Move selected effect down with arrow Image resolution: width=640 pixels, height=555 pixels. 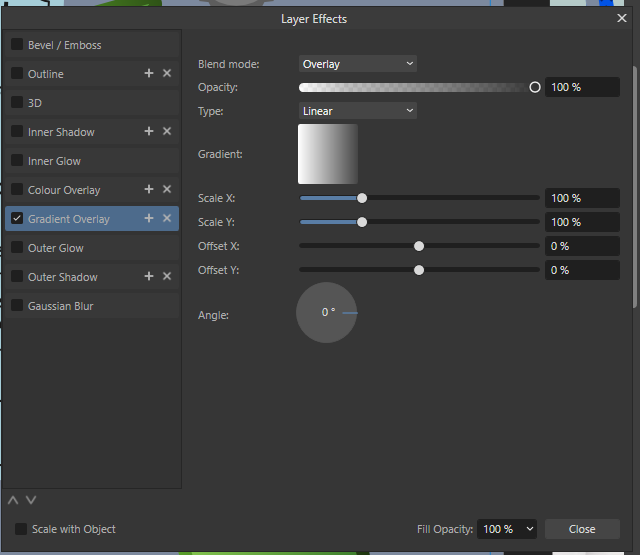31,500
